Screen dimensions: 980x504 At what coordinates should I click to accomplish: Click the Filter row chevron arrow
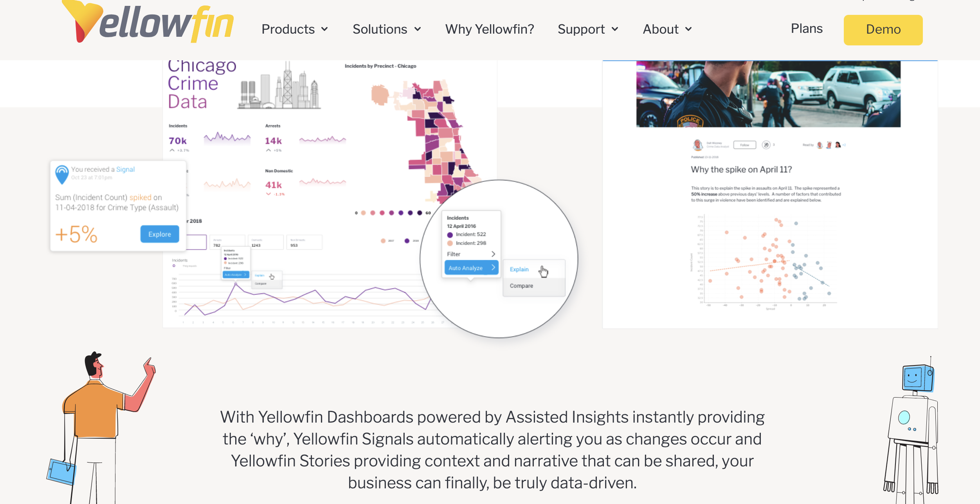coord(493,254)
